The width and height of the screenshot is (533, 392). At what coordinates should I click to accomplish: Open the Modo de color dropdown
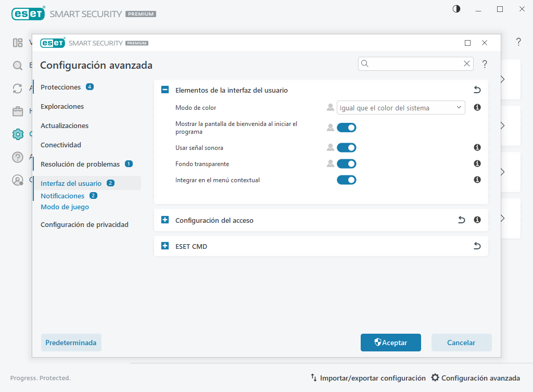tap(401, 108)
